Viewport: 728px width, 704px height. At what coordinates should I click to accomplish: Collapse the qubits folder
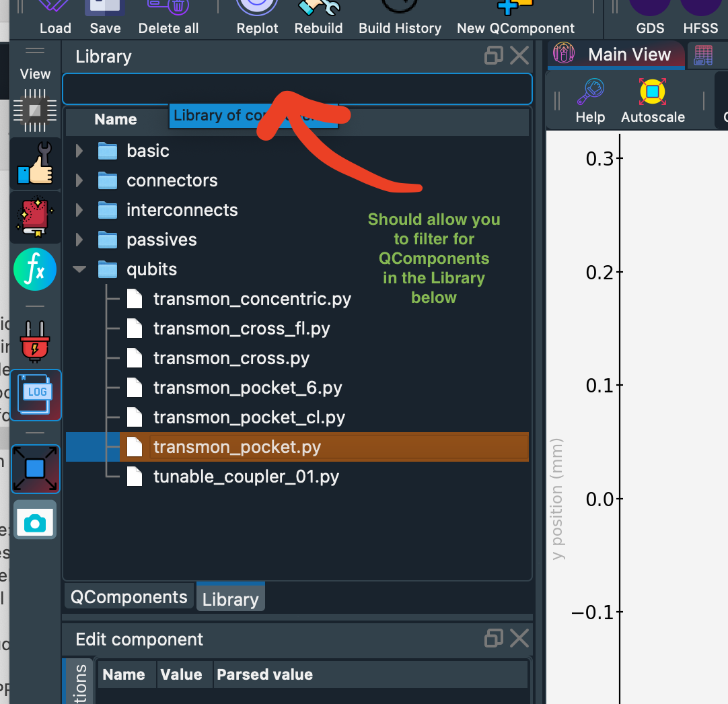(79, 269)
